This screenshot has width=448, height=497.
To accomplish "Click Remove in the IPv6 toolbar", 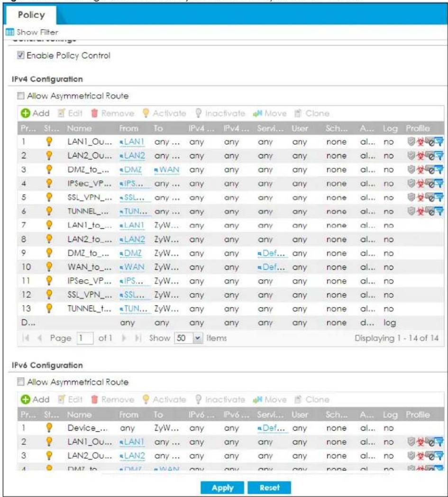I will (x=112, y=399).
